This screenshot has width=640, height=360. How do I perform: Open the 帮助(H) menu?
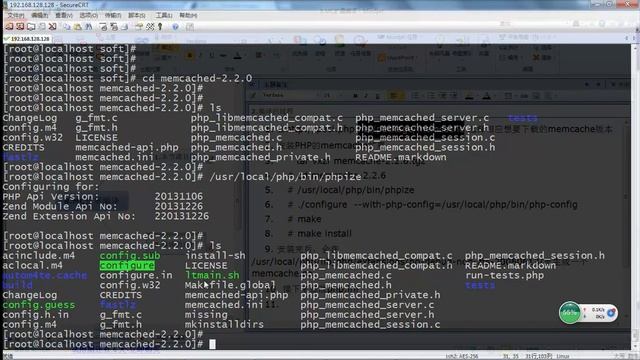pyautogui.click(x=188, y=15)
